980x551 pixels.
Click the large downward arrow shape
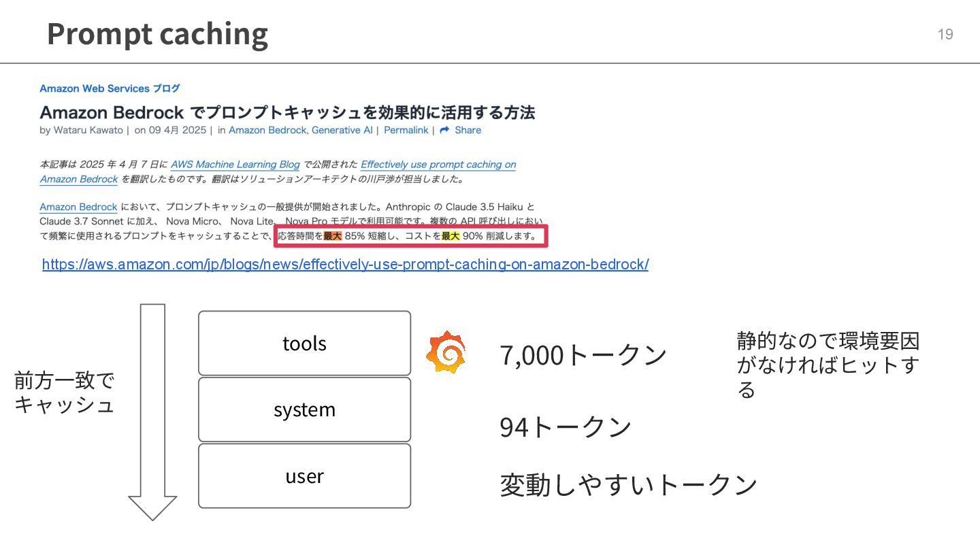tap(152, 412)
